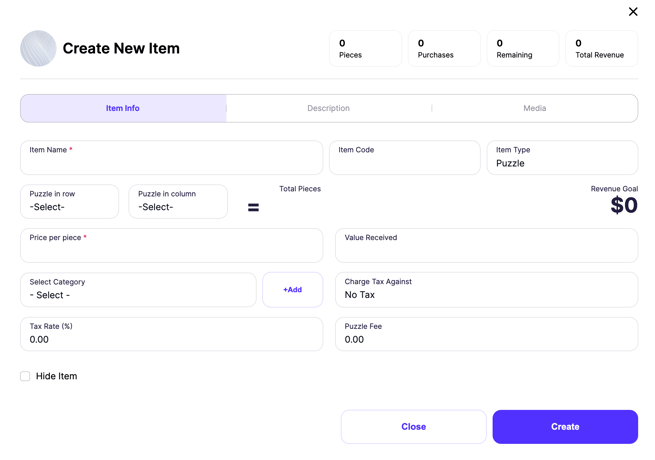655x460 pixels.
Task: Click the Total Pieces label
Action: 300,189
